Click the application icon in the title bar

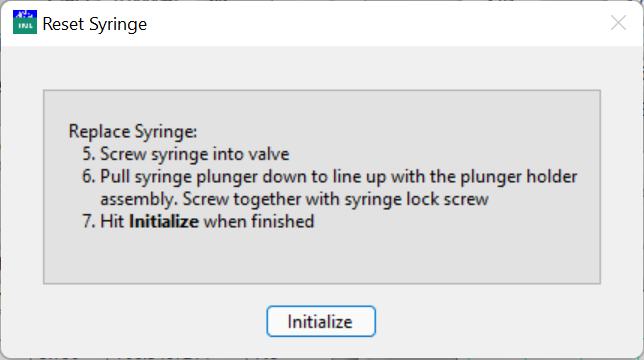tap(25, 23)
